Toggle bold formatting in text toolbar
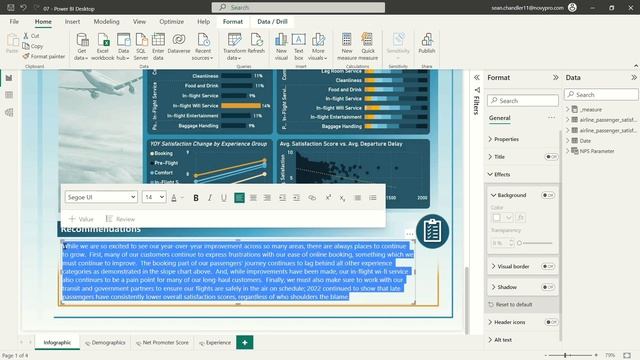 coord(196,198)
